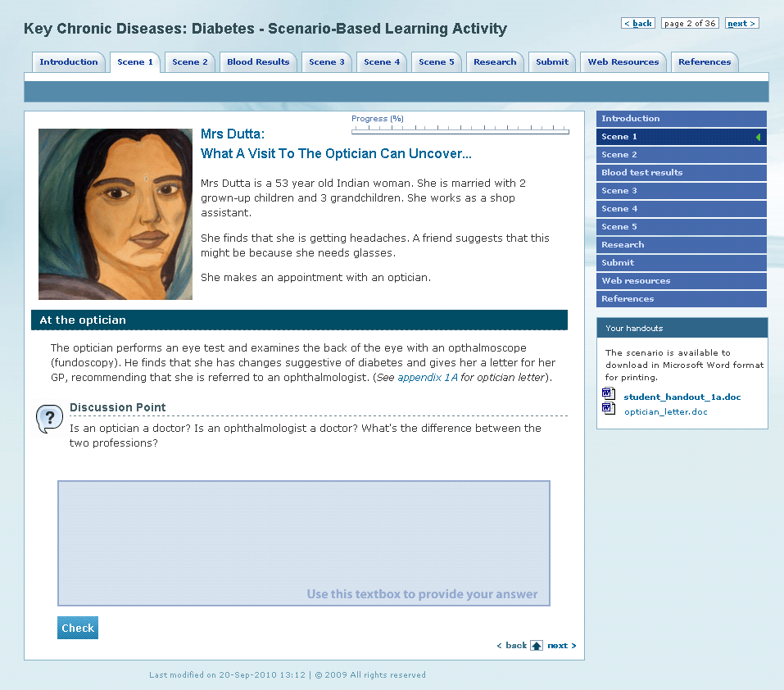Open the Blood Results tab
784x690 pixels.
258,62
